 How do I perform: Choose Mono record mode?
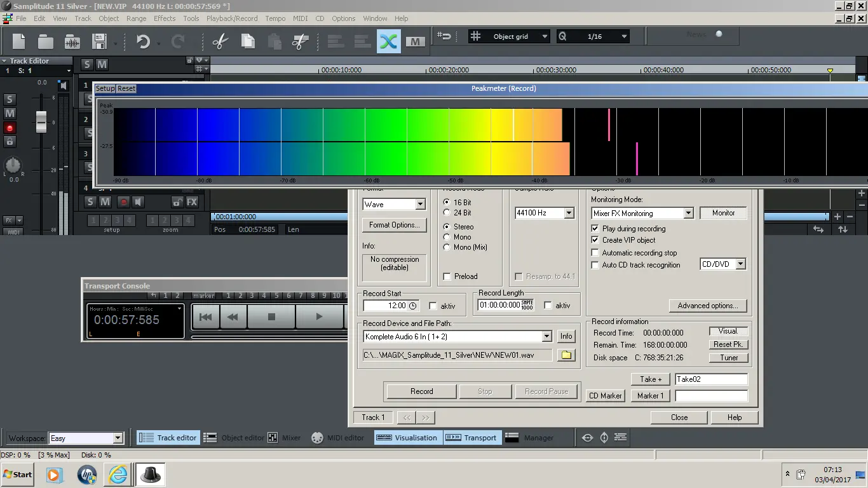click(447, 237)
